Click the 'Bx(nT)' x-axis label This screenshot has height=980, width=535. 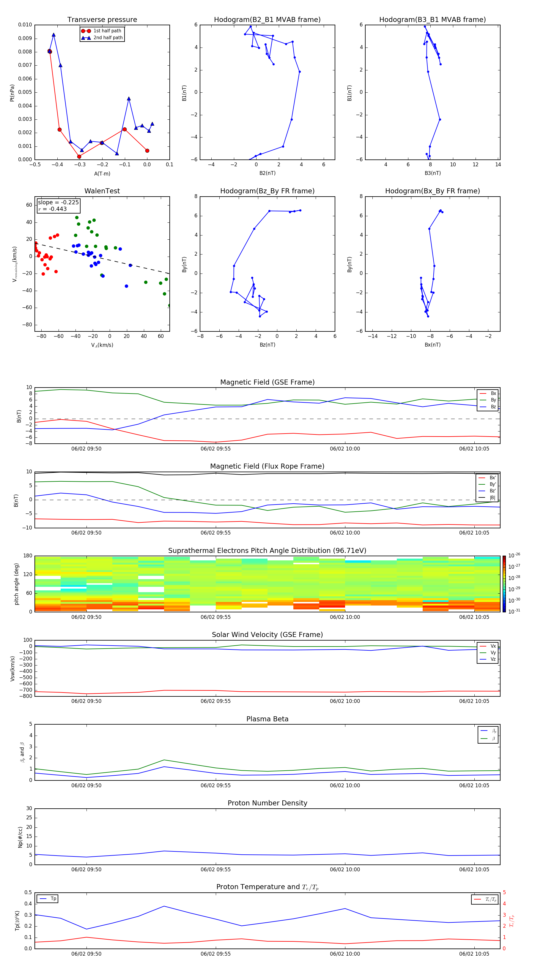[x=432, y=345]
